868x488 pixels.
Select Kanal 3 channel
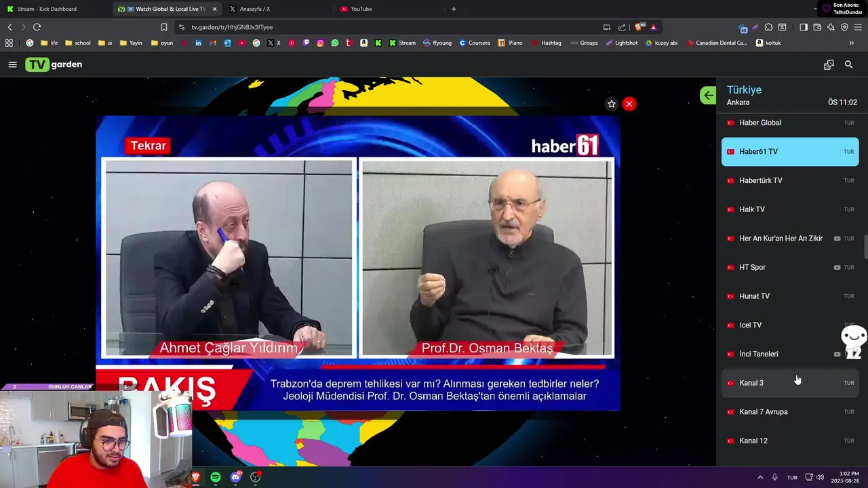(790, 383)
